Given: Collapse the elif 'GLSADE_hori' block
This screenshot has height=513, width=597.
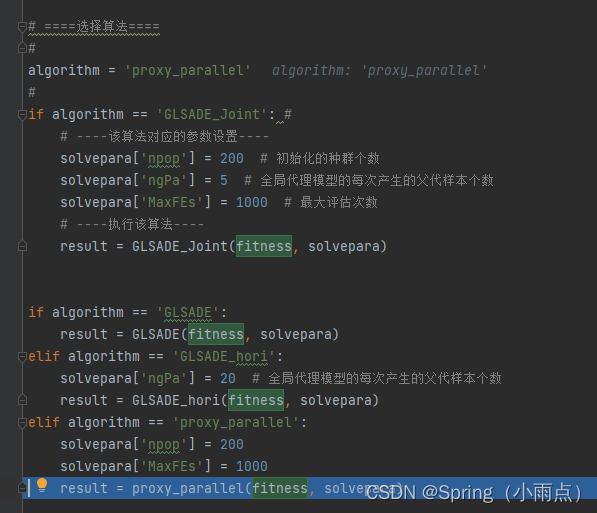Looking at the screenshot, I should 22,356.
